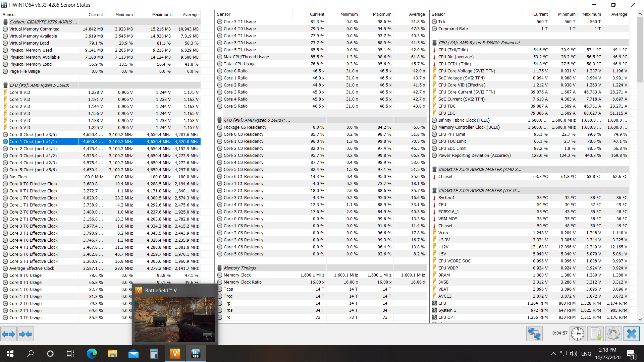Collapse the CPU [#0]: AMD Ryzen 5 5600X group
The width and height of the screenshot is (644, 362).
click(39, 85)
